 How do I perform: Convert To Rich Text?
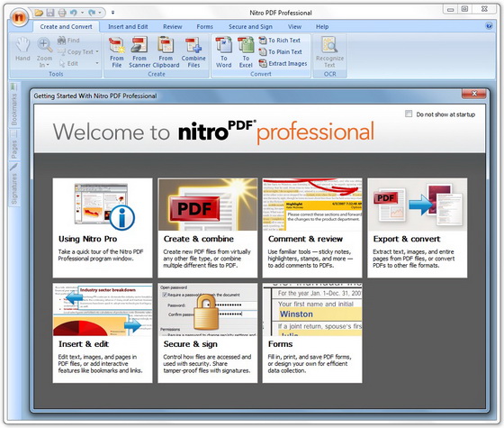click(279, 41)
